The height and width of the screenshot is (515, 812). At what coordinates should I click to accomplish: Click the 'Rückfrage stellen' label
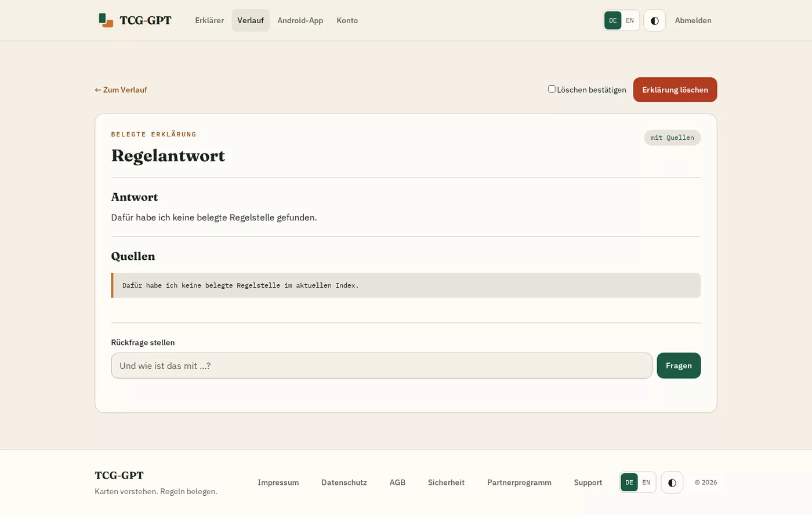point(143,343)
